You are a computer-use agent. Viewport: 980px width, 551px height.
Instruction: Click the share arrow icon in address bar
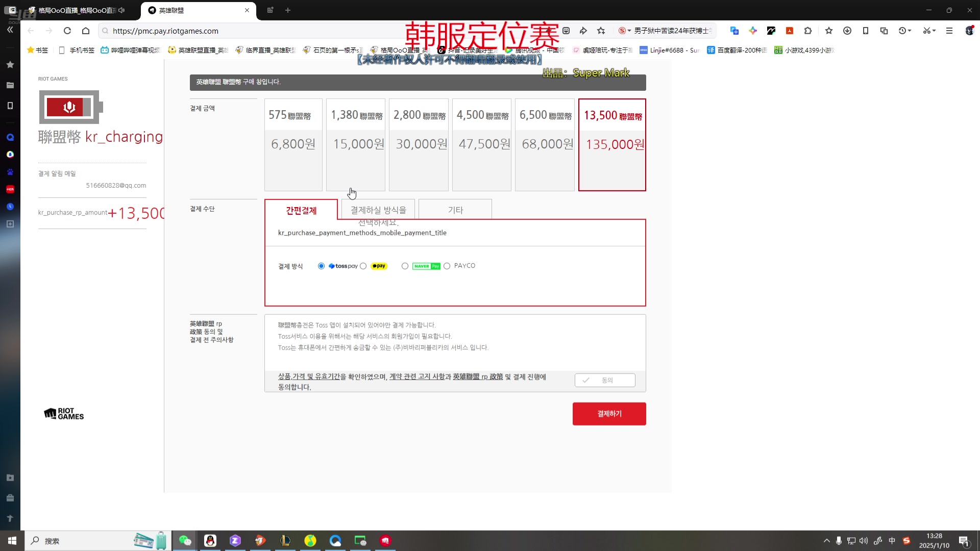583,31
